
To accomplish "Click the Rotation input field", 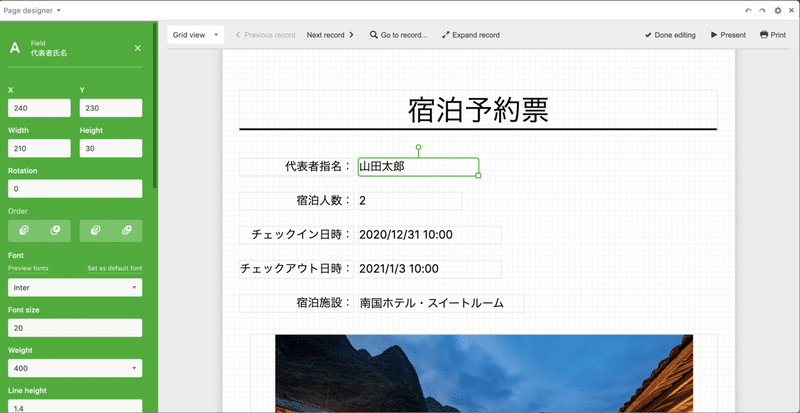I will [x=75, y=188].
